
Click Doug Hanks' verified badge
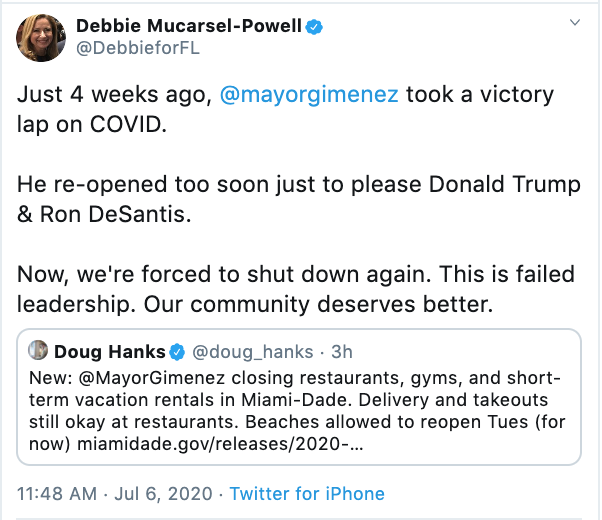pos(177,352)
